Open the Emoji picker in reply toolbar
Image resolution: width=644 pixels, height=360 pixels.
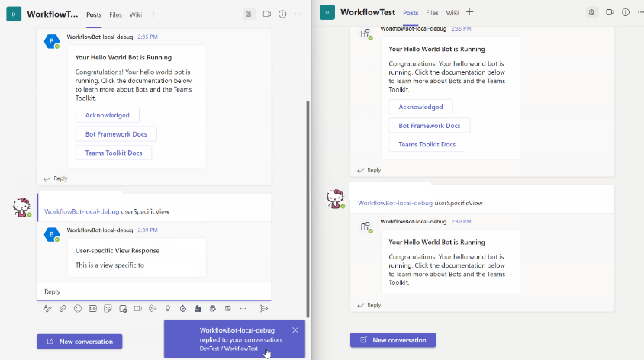78,309
